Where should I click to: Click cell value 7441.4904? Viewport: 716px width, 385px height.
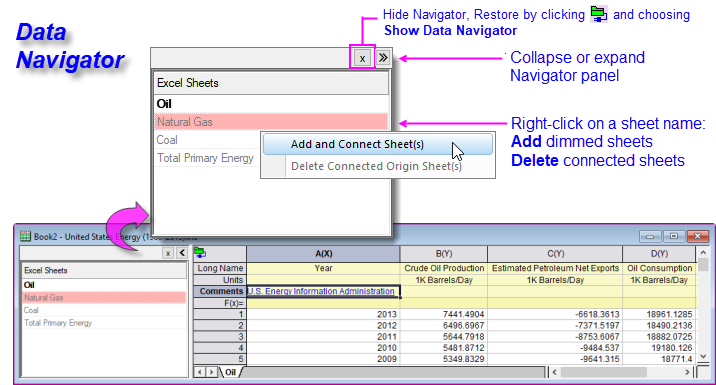pos(444,314)
